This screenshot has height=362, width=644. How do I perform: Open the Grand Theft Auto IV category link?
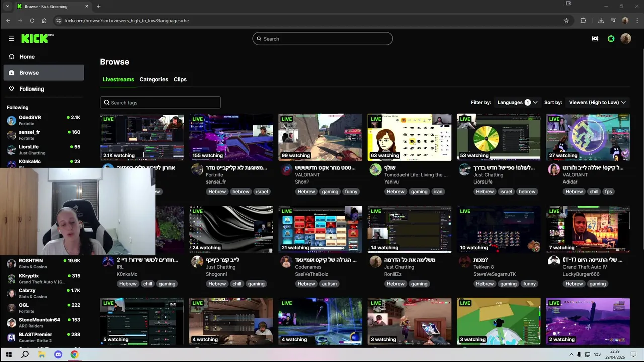tap(585, 267)
